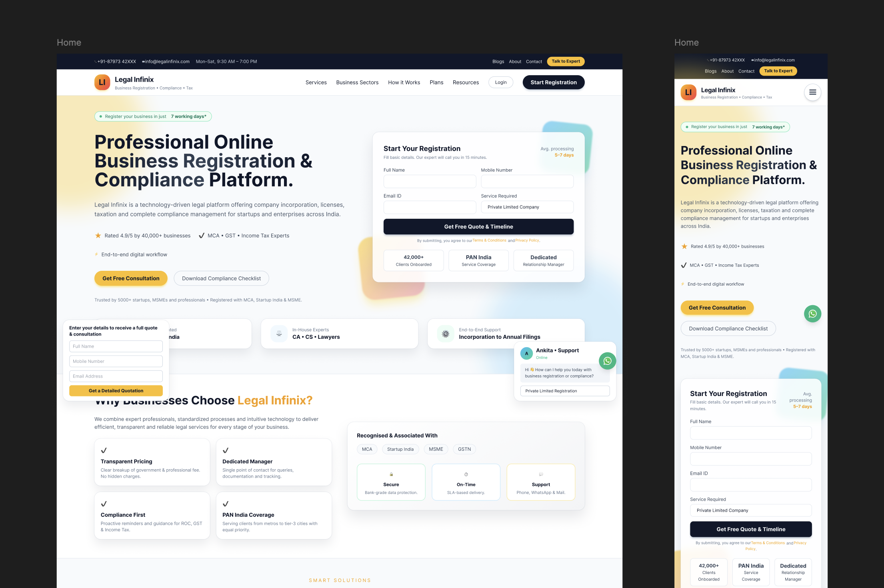Click Talk to Expert in the desktop top bar
This screenshot has height=588, width=884.
tap(566, 61)
